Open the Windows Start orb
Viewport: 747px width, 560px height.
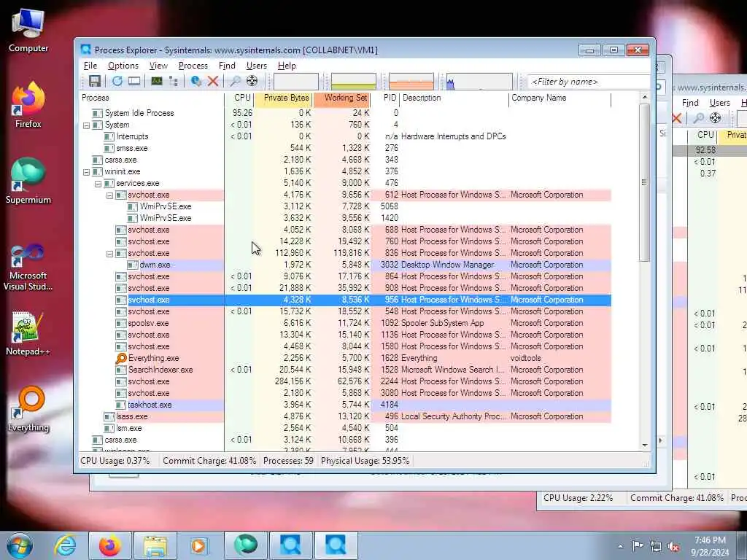click(19, 545)
